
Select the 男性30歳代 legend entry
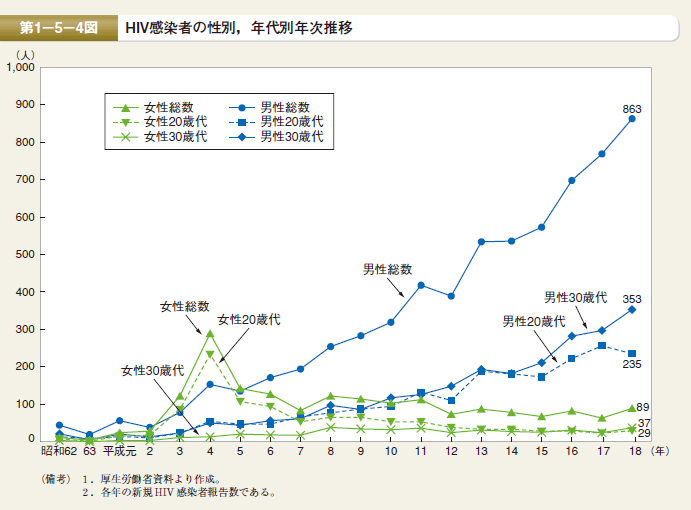[276, 137]
